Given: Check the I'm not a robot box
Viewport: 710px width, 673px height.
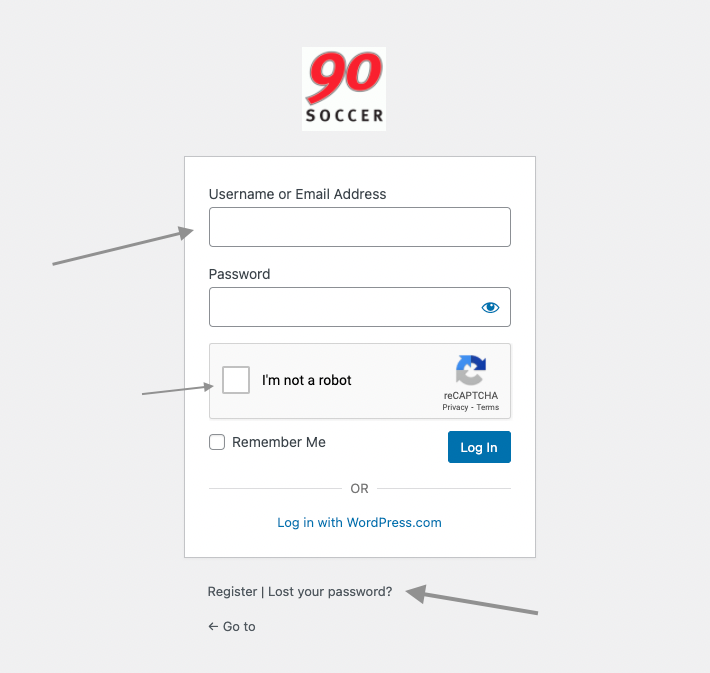Looking at the screenshot, I should [x=235, y=380].
